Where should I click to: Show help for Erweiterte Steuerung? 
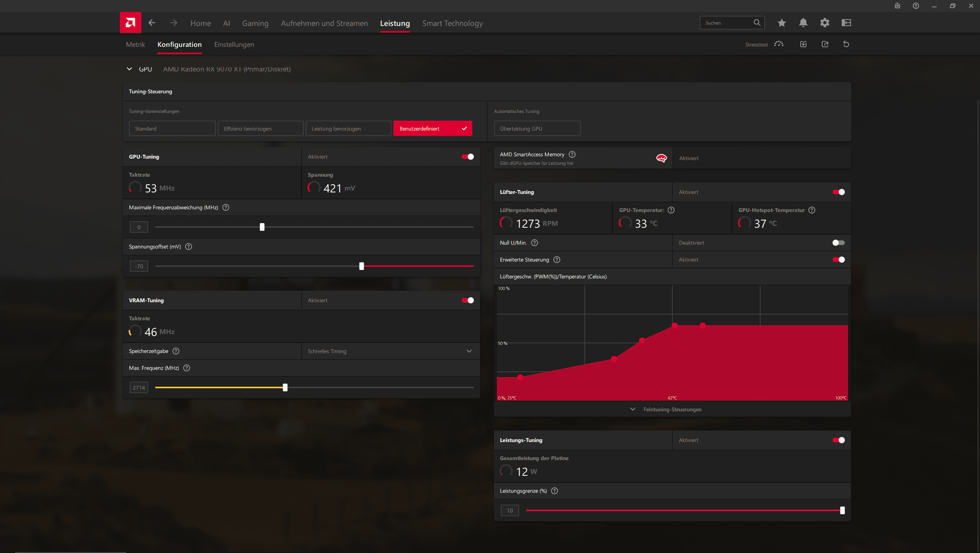[557, 260]
